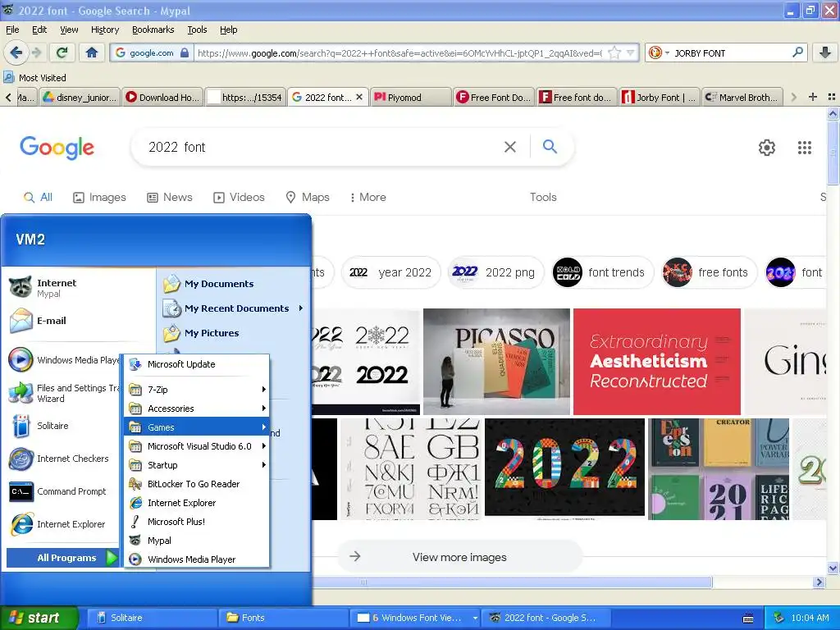Switch to the Piyomod tab
Viewport: 840px width, 630px height.
tap(410, 97)
